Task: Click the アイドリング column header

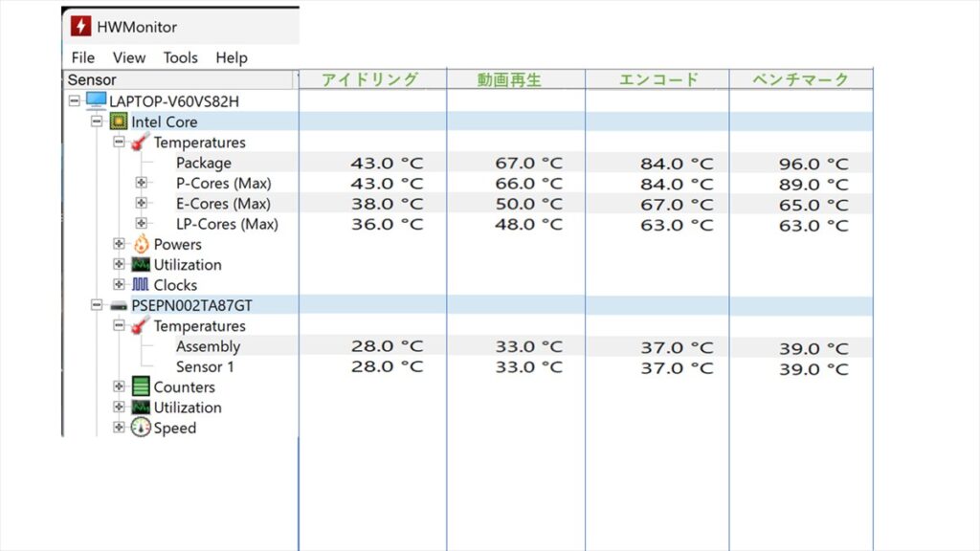Action: tap(372, 79)
